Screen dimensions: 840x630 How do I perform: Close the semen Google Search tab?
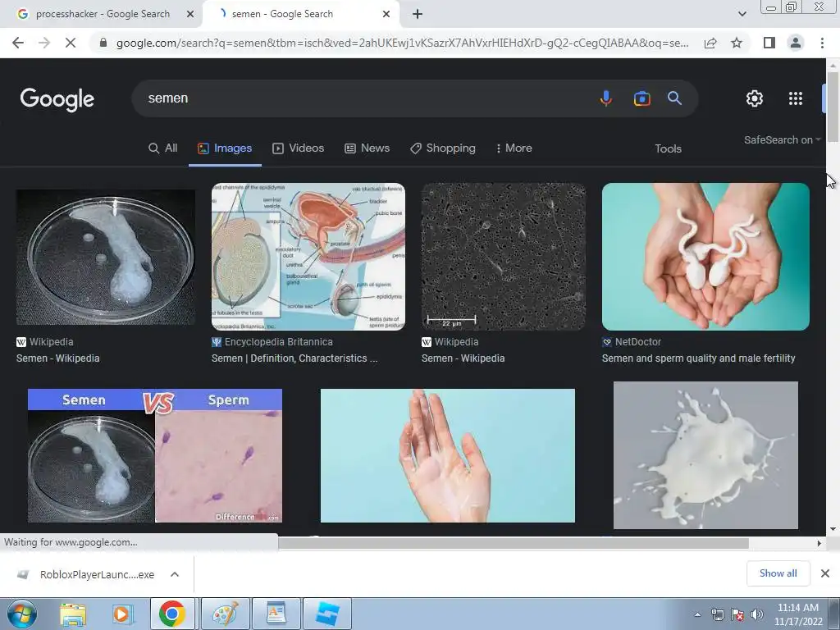pos(386,15)
